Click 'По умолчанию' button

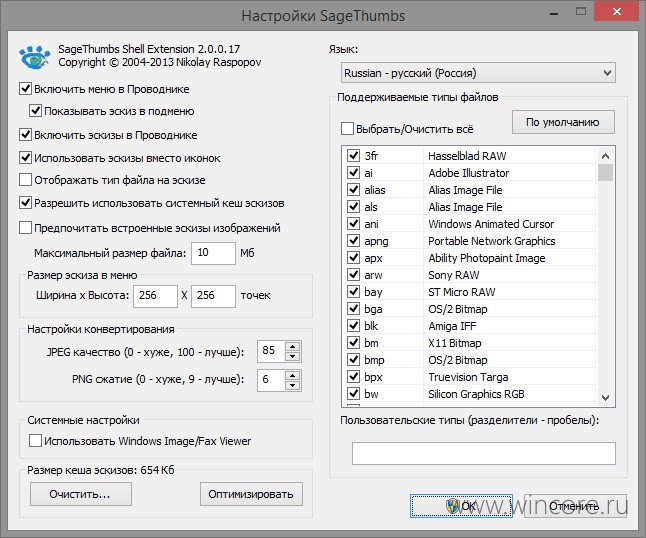pyautogui.click(x=563, y=122)
